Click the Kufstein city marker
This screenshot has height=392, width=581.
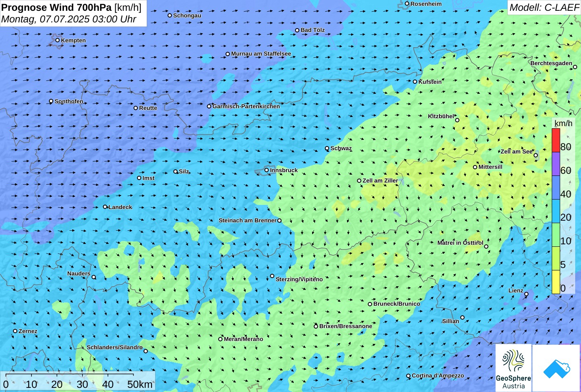415,82
